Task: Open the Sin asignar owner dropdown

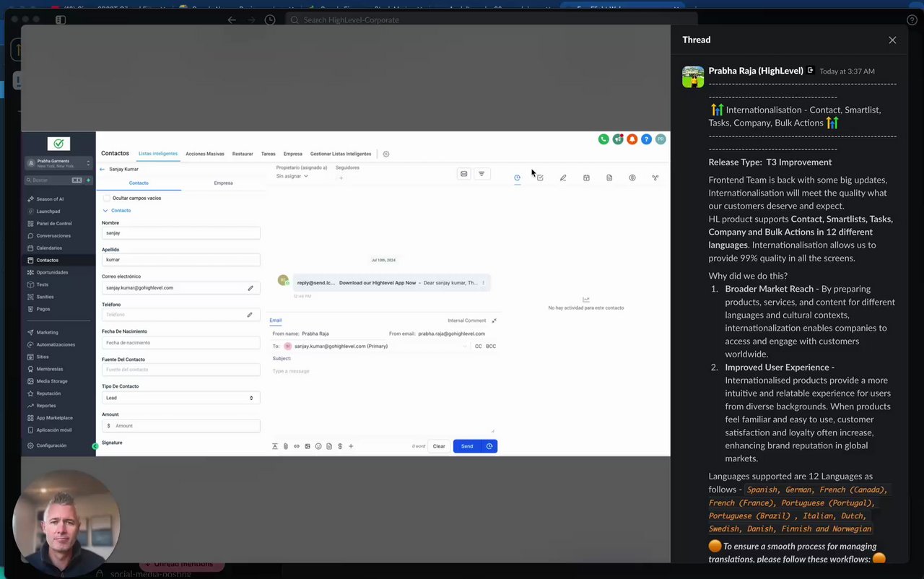Action: [x=292, y=176]
